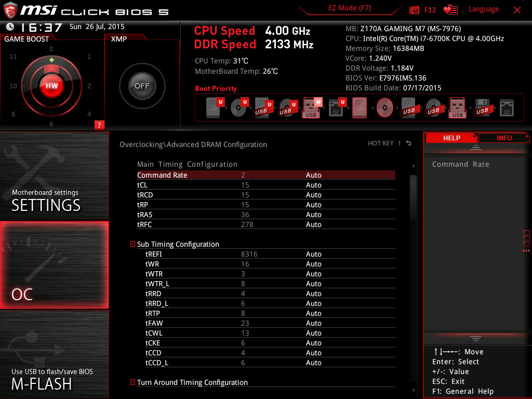
Task: Select the Command Rate row
Action: pyautogui.click(x=266, y=175)
